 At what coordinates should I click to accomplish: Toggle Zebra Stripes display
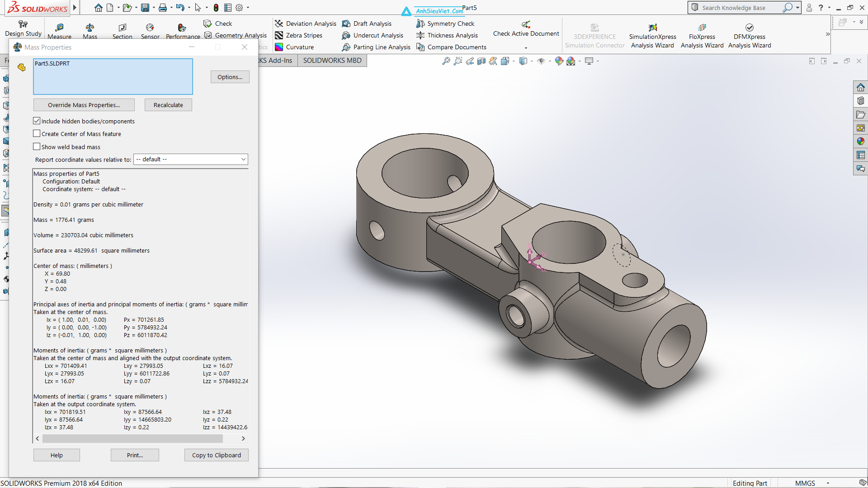click(298, 35)
